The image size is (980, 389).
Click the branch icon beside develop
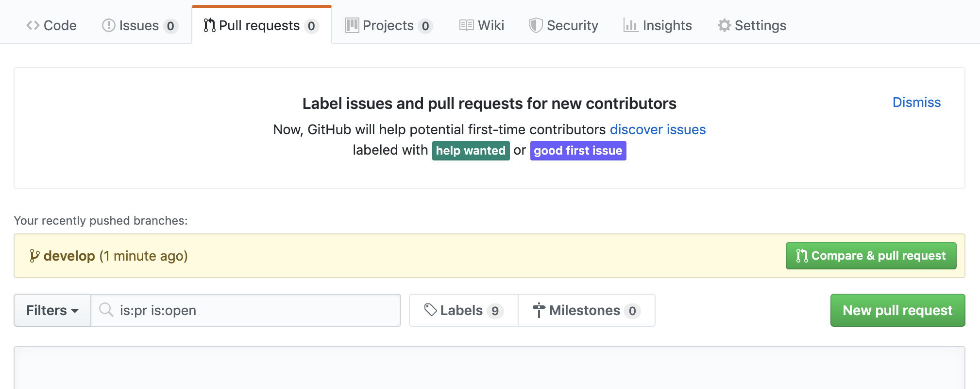pos(34,256)
